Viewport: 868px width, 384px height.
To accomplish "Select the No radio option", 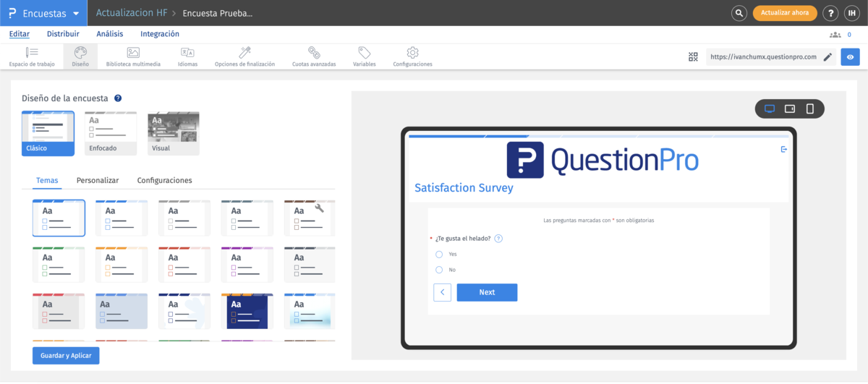I will [x=439, y=270].
